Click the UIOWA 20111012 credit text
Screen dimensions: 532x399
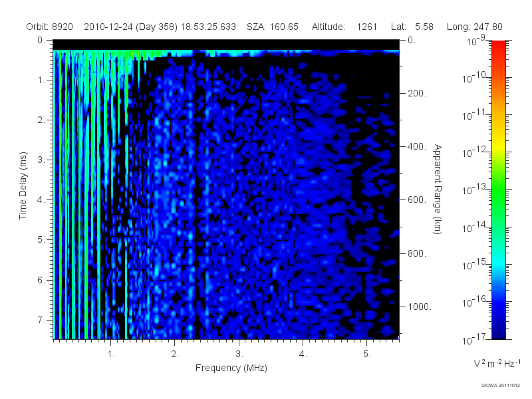(x=501, y=386)
